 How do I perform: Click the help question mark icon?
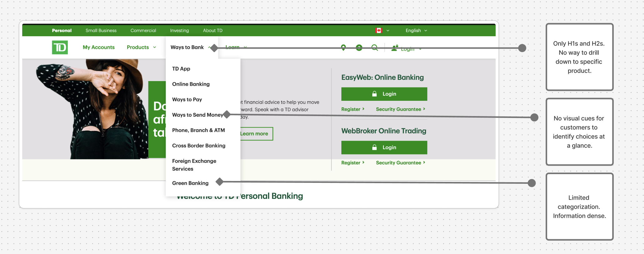coord(359,48)
